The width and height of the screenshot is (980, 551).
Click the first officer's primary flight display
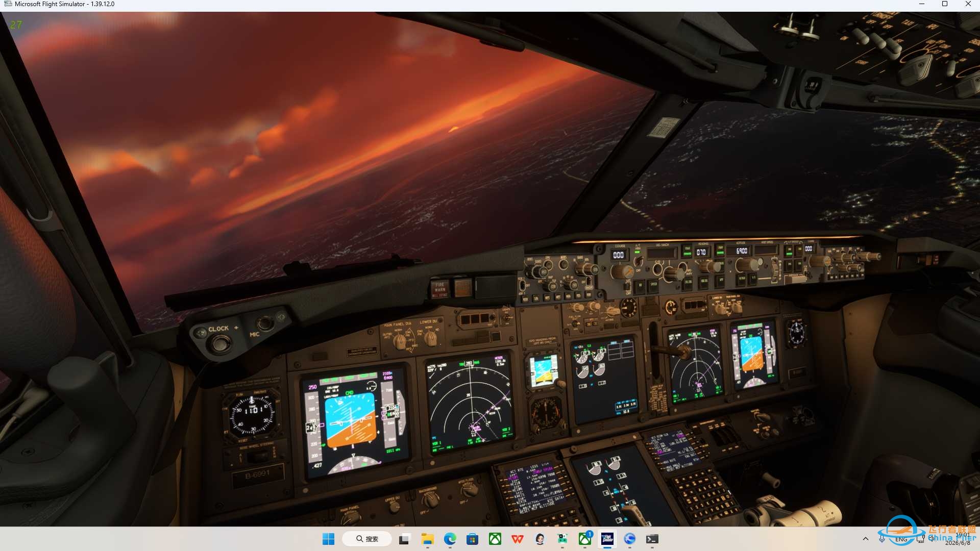click(754, 355)
